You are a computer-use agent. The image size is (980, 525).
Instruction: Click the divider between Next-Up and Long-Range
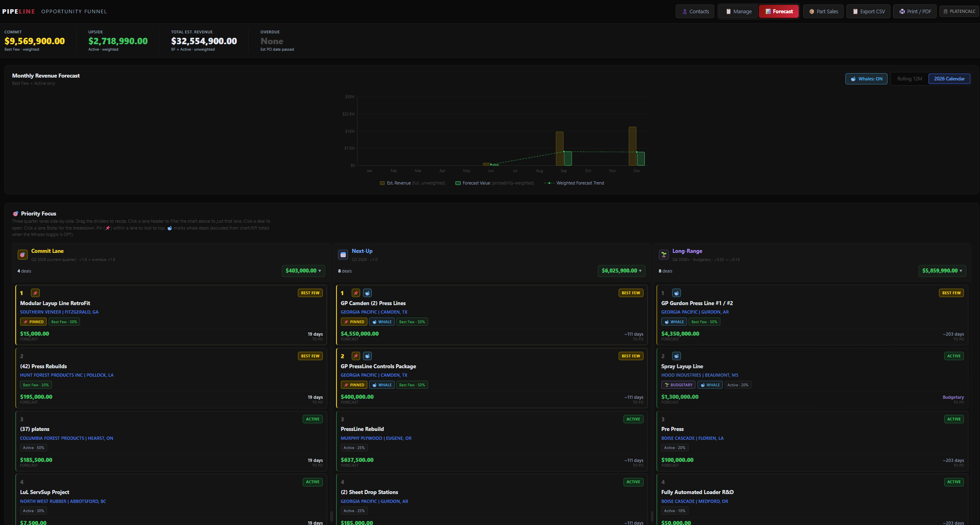coord(652,516)
